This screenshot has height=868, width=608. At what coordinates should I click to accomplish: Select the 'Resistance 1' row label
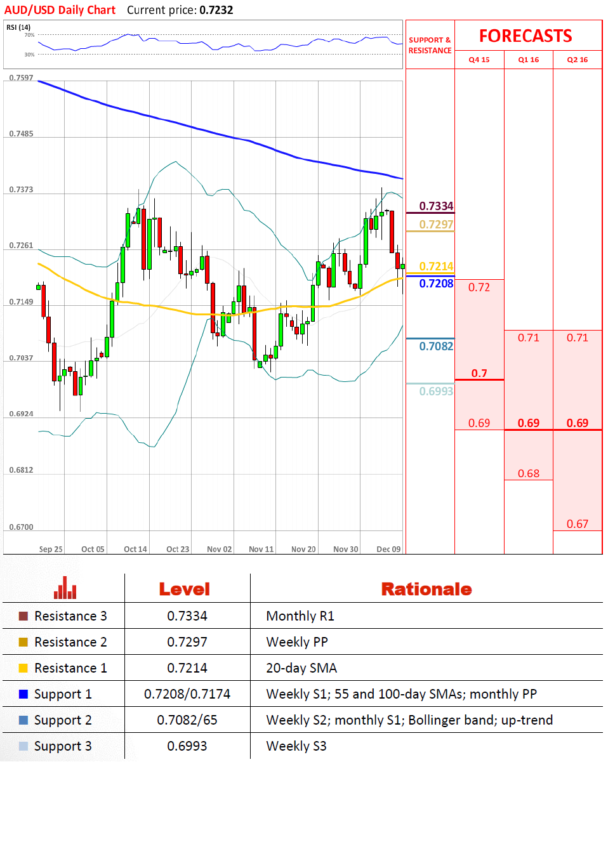click(x=70, y=668)
